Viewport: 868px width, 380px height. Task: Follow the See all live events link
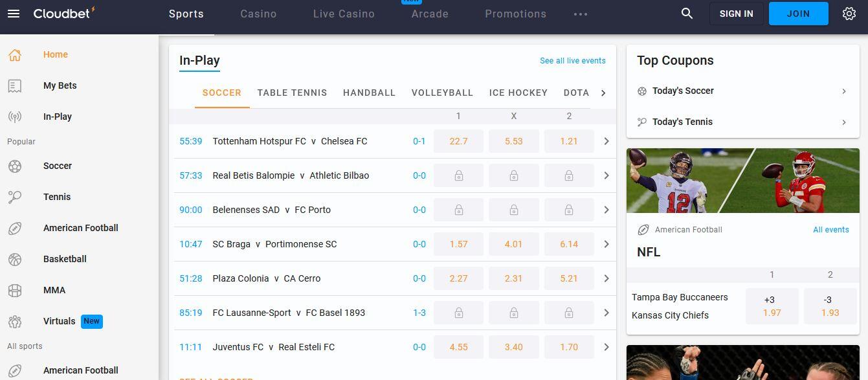573,61
